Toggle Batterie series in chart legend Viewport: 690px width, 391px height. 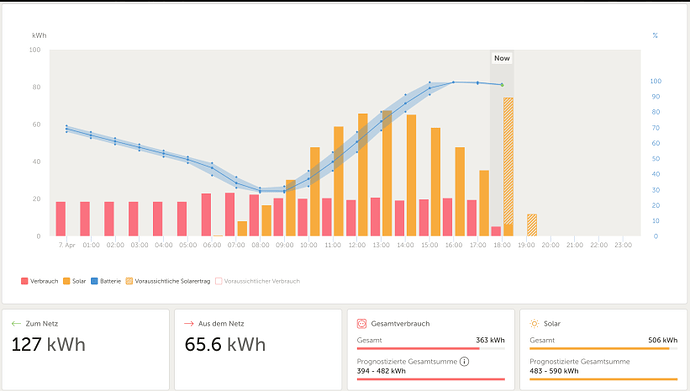pos(106,281)
